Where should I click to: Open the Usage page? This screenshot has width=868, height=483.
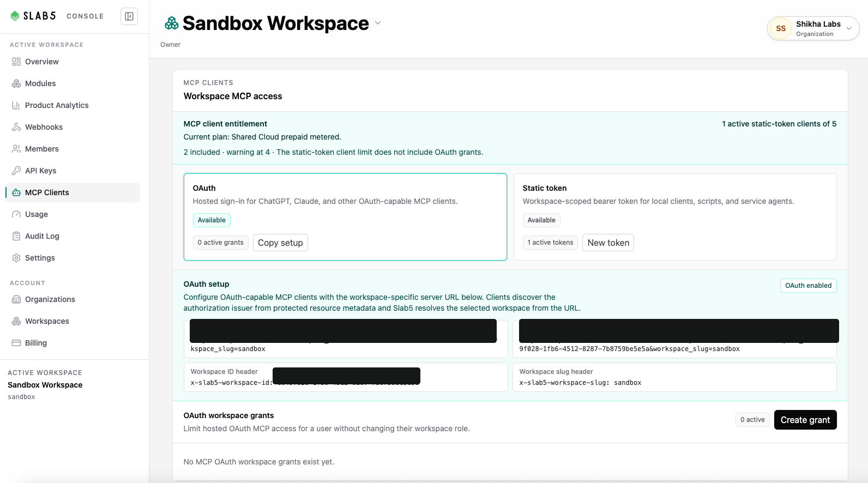pyautogui.click(x=73, y=214)
